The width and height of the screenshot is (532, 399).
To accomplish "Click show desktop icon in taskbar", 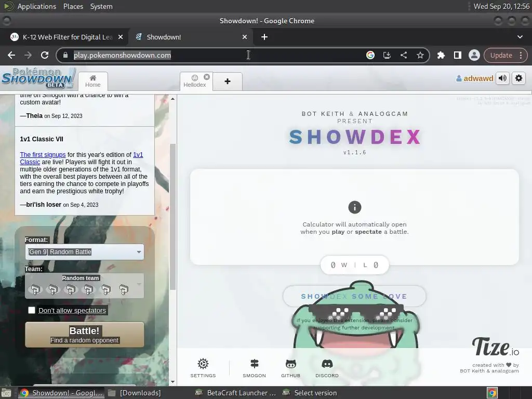I will [6, 393].
